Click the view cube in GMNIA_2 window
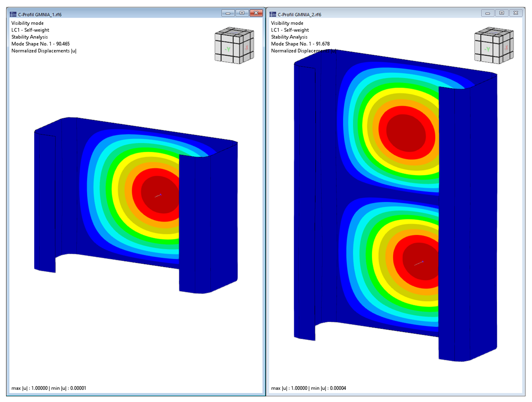Viewport: 532px width, 402px height. (494, 45)
